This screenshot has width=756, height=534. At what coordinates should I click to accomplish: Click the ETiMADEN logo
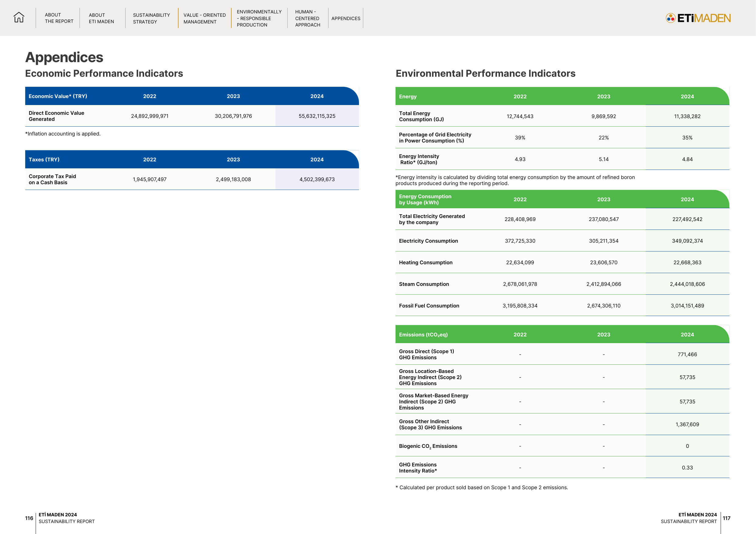coord(698,18)
